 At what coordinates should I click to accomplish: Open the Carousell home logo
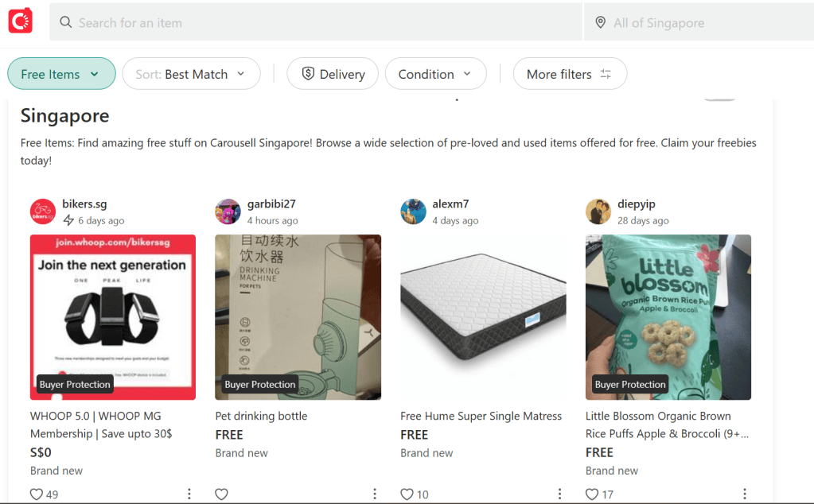pyautogui.click(x=20, y=21)
